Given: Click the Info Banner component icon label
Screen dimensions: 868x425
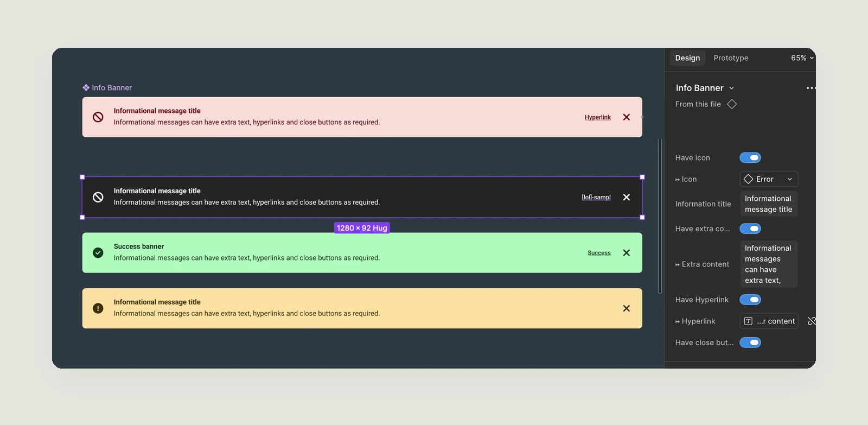Looking at the screenshot, I should pos(107,87).
